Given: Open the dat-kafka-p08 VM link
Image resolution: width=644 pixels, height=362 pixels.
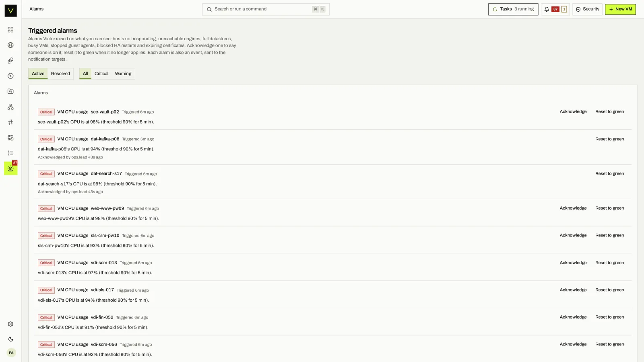Looking at the screenshot, I should pyautogui.click(x=105, y=139).
